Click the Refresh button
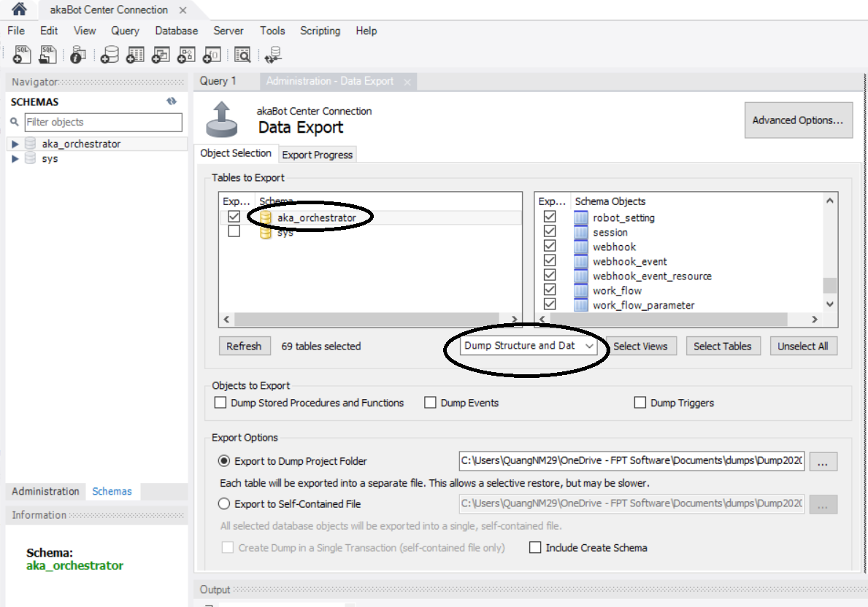The width and height of the screenshot is (868, 607). pos(244,346)
